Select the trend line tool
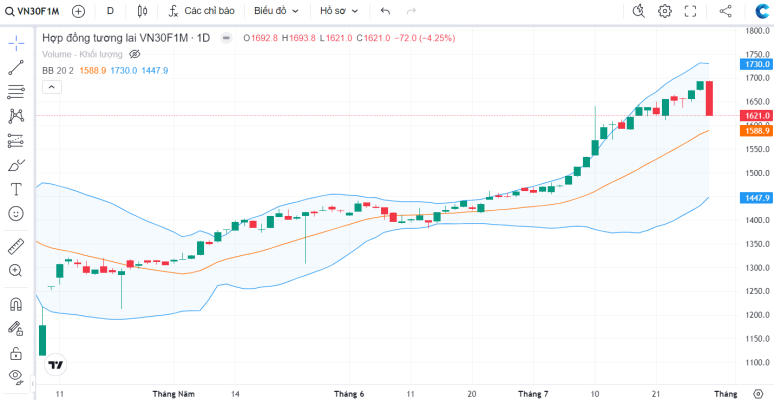This screenshot has width=774, height=400. pos(16,68)
